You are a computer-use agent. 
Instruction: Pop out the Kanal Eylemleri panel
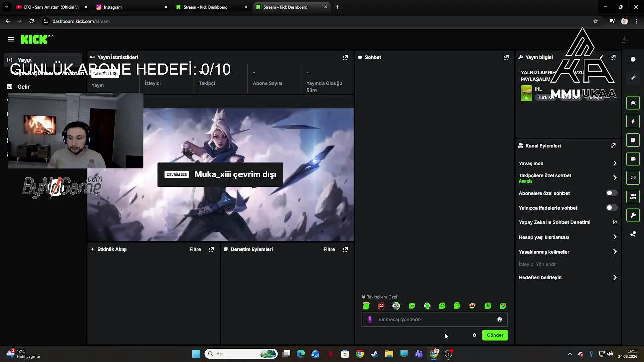point(613,146)
